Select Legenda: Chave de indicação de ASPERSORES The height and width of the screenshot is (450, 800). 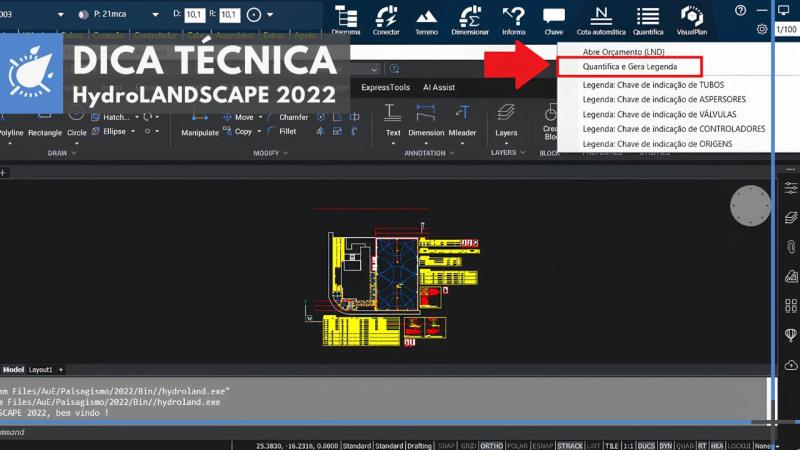664,99
